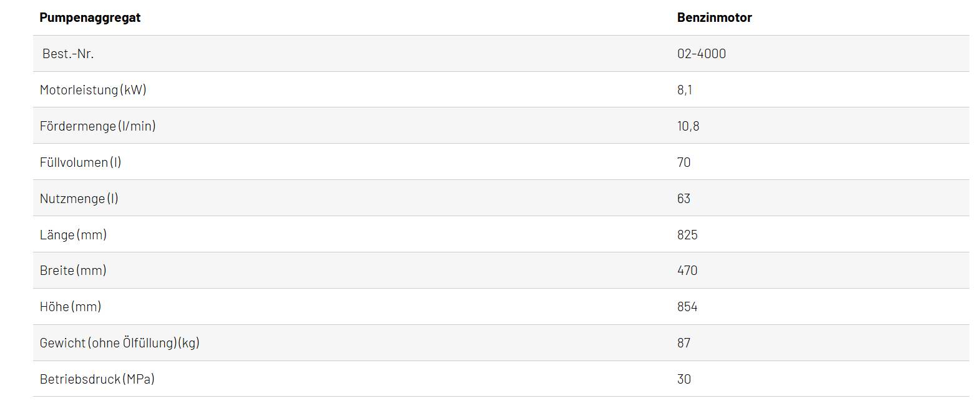The width and height of the screenshot is (980, 413).
Task: Click the weight value 87
Action: click(x=684, y=343)
